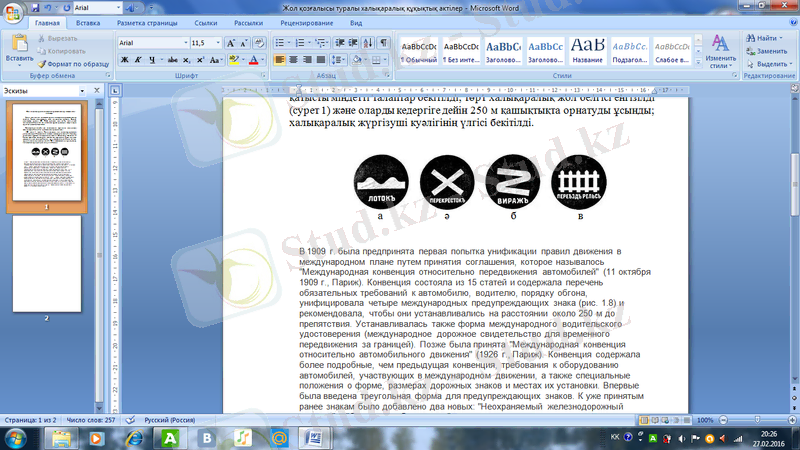Decrease paragraph indent
The width and height of the screenshot is (800, 450).
pyautogui.click(x=340, y=43)
